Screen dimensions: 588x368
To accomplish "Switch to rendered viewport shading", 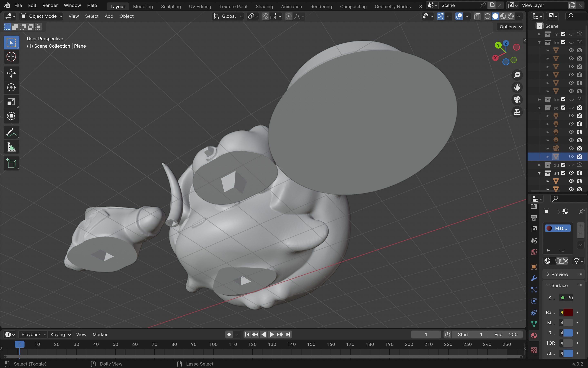I will (x=511, y=16).
